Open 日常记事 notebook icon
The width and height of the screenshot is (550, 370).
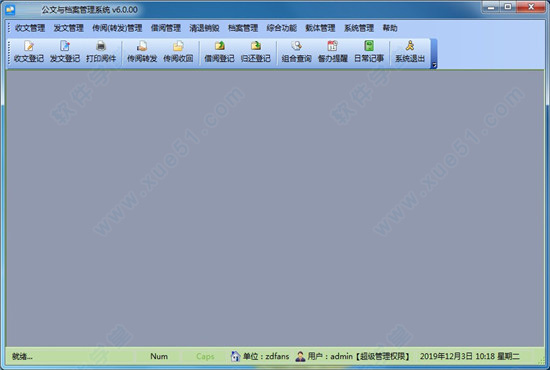pos(369,52)
